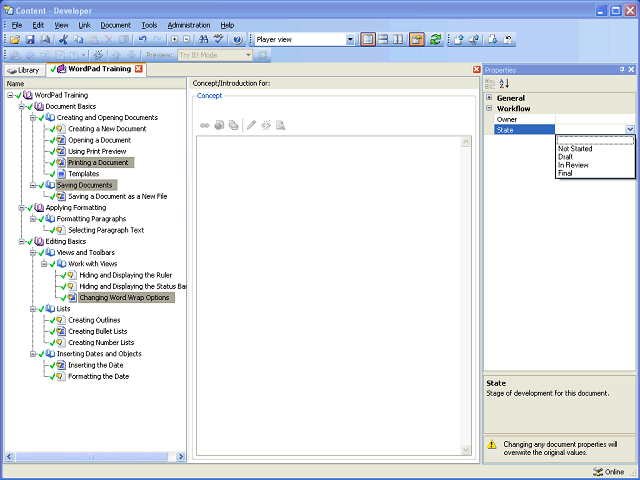Click the print preview icon next to Save
Screen dimensions: 640x480
(45, 40)
